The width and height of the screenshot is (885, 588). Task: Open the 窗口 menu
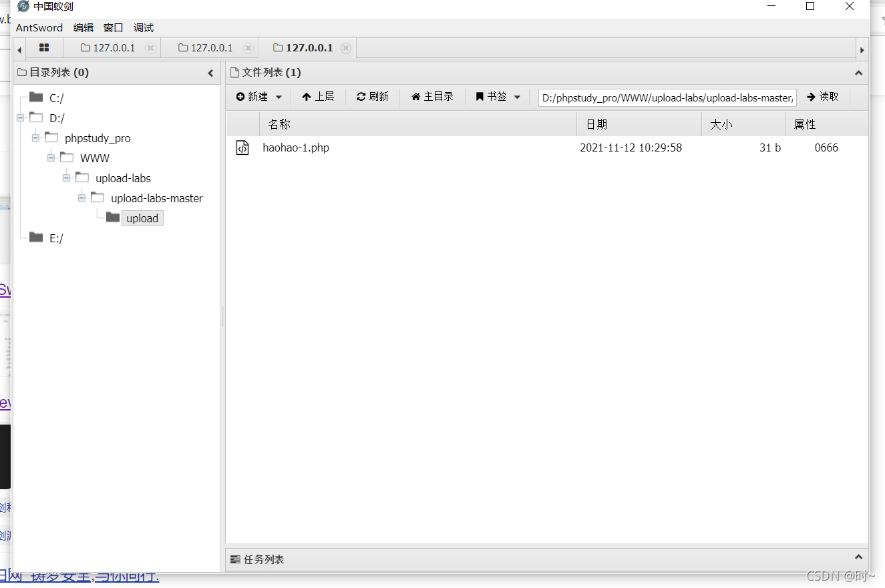click(x=114, y=28)
